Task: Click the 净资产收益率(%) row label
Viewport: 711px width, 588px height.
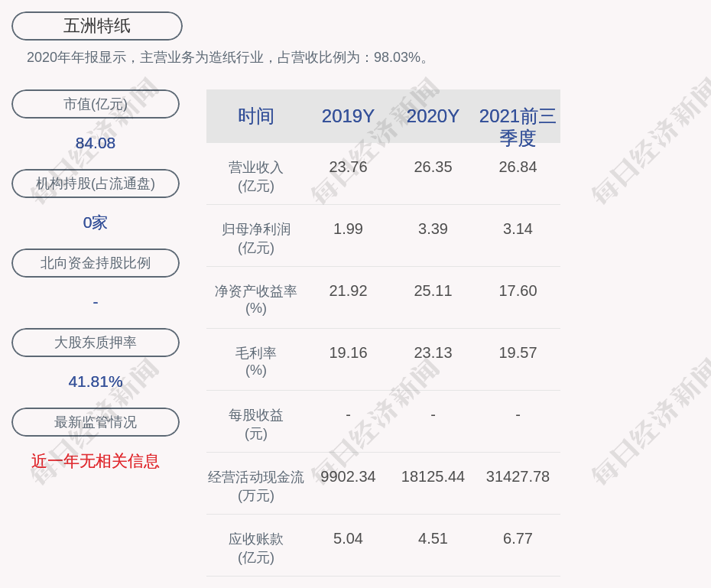Action: click(255, 299)
